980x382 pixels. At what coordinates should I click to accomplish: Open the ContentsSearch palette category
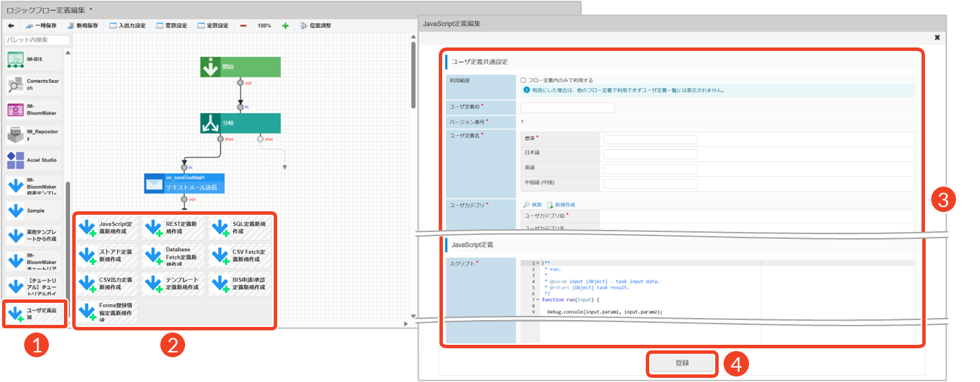click(34, 85)
